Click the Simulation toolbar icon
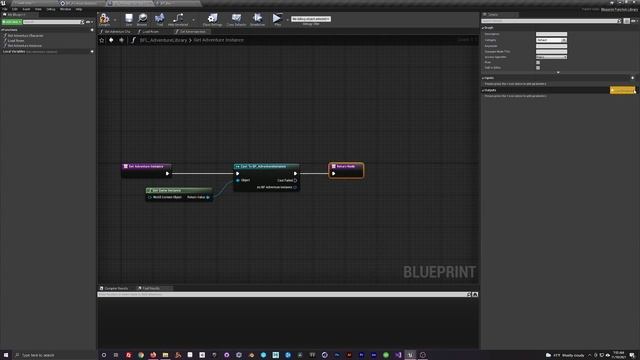Screen dimensions: 640x360 pyautogui.click(x=258, y=19)
